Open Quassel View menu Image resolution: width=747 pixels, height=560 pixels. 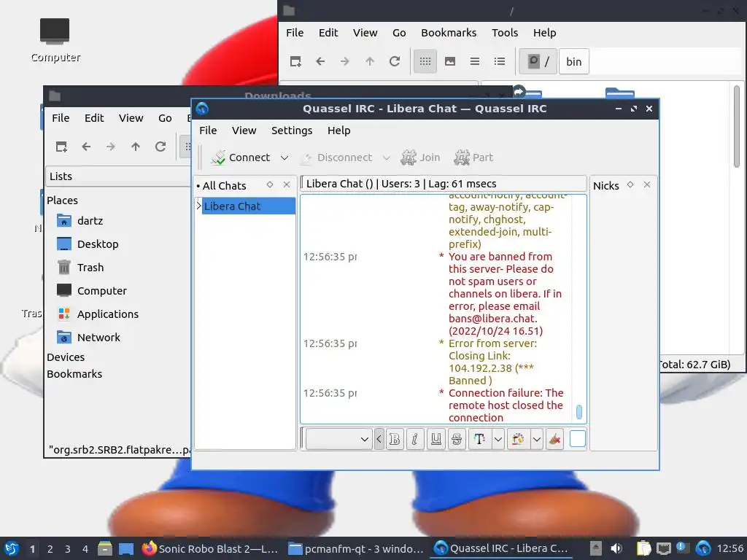(x=244, y=131)
